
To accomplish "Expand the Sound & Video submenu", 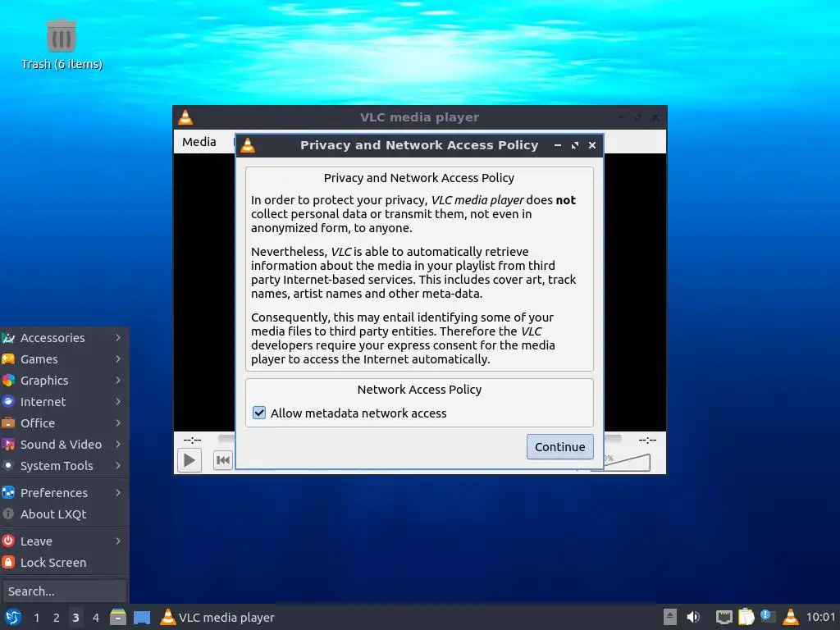I will point(64,445).
